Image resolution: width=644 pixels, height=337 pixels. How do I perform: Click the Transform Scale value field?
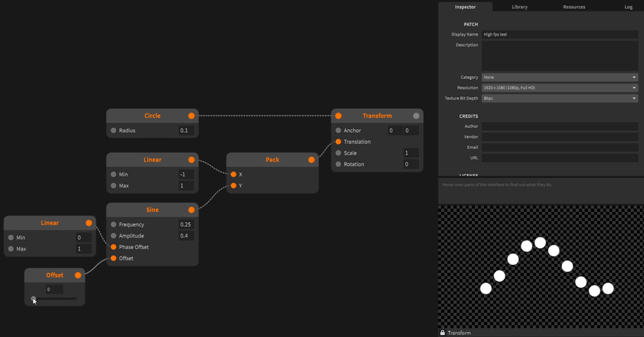click(x=411, y=153)
